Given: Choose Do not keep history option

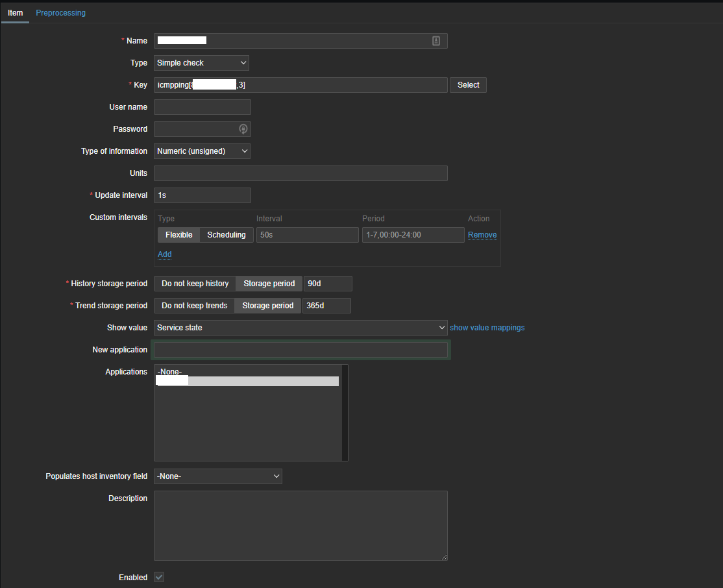Looking at the screenshot, I should point(195,284).
